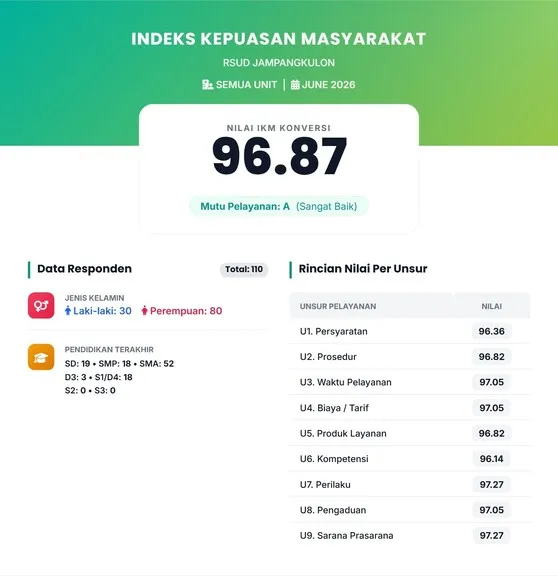The image size is (558, 576).
Task: Click the U5. Produk Layanan row
Action: click(410, 433)
